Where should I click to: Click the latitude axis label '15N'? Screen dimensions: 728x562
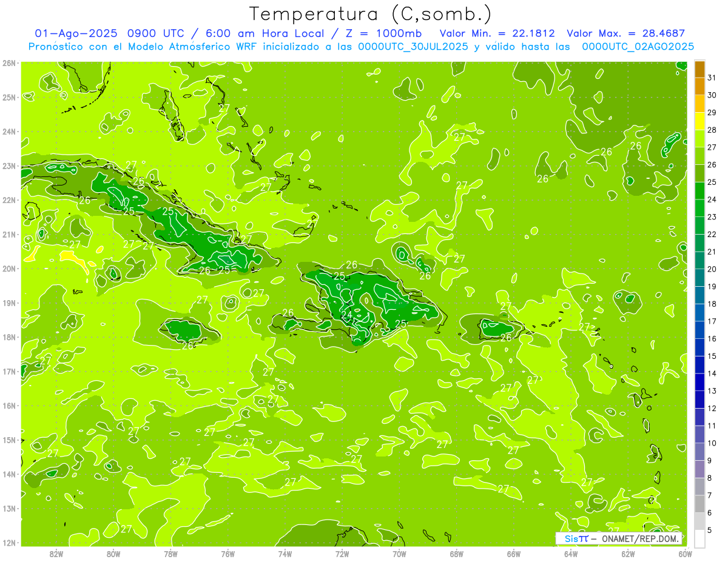(x=9, y=440)
